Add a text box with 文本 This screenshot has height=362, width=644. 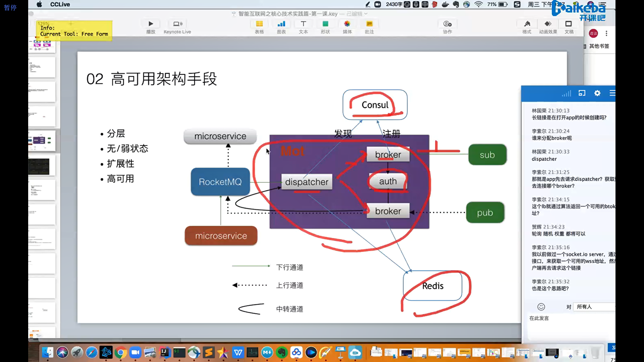[x=303, y=24]
